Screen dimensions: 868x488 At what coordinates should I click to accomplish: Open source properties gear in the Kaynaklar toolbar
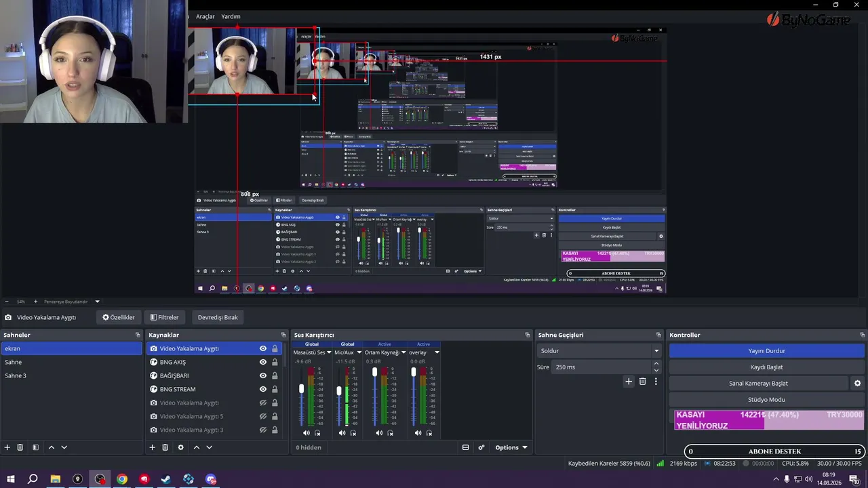(x=180, y=447)
